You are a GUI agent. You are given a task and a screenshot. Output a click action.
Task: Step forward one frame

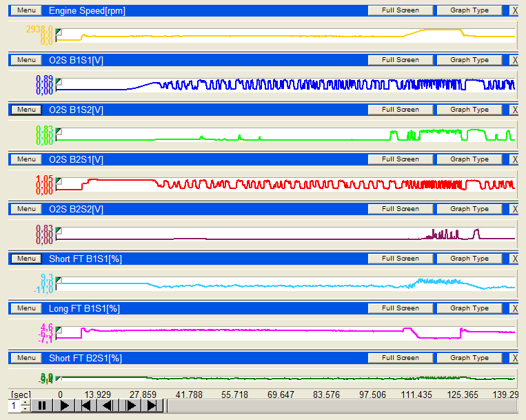tap(130, 406)
